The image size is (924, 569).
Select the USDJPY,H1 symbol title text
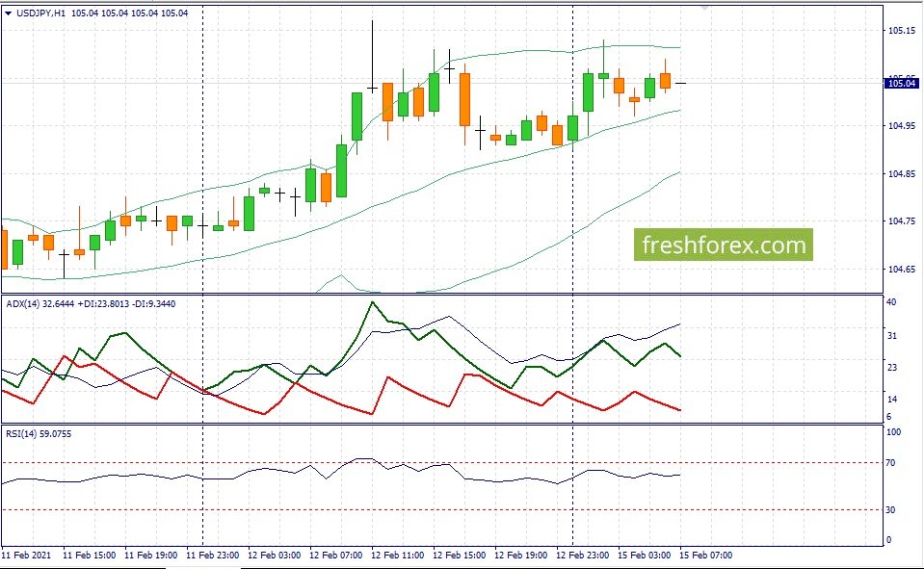coord(40,13)
